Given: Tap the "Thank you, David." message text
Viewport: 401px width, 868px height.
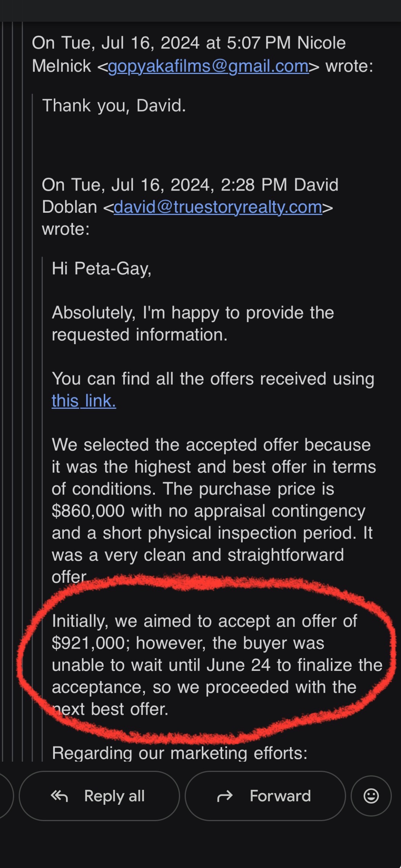Looking at the screenshot, I should click(x=114, y=106).
